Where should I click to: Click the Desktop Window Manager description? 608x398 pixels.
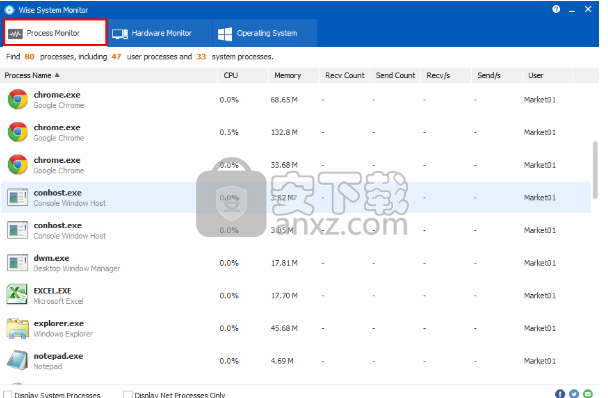(77, 268)
